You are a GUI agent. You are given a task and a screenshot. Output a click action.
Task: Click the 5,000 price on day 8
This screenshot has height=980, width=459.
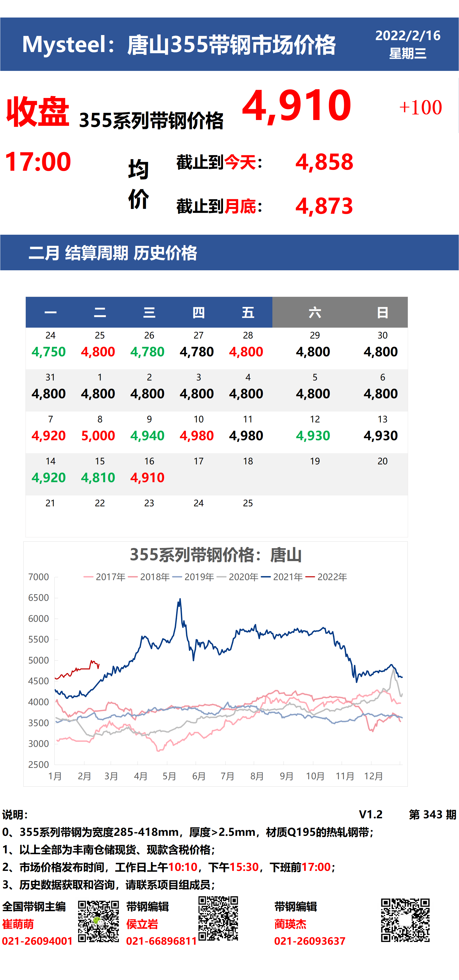pos(98,436)
